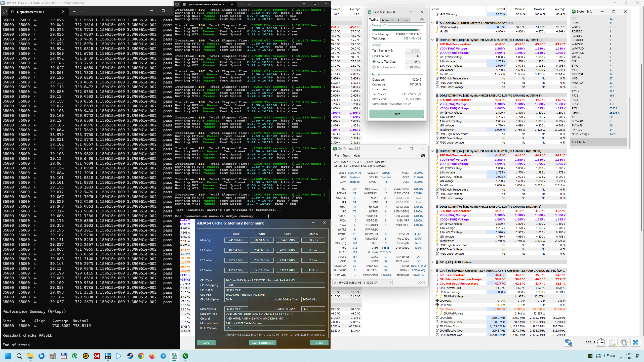Select Max Coverage radio button
Viewport: 644px width, 362px height.
point(374,67)
